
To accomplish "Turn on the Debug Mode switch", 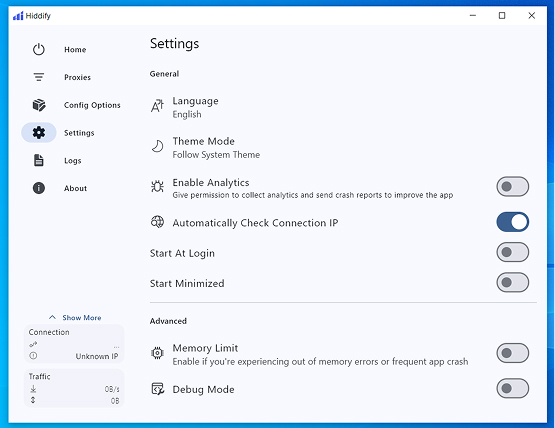I will [513, 388].
